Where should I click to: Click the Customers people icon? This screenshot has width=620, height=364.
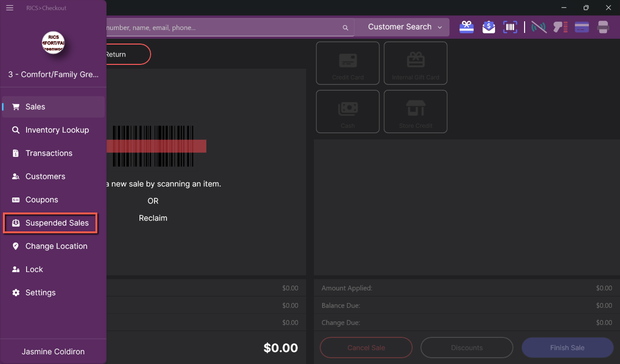(x=16, y=177)
